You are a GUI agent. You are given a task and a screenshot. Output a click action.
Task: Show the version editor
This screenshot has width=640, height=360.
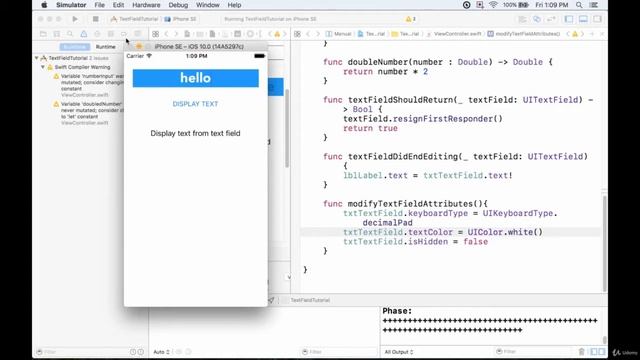tap(551, 19)
